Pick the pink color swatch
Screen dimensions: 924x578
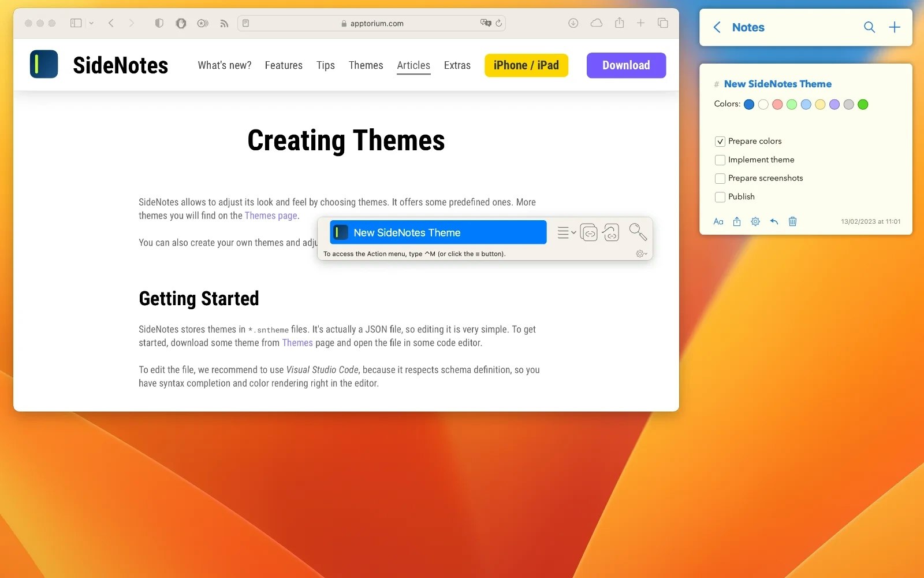[777, 105]
